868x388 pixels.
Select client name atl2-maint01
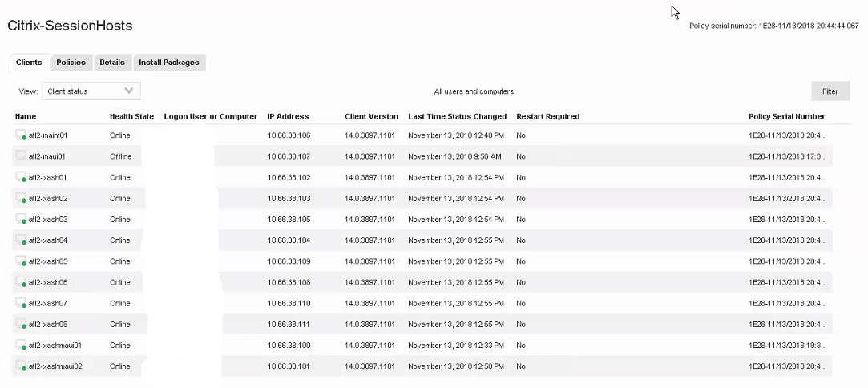coord(48,135)
